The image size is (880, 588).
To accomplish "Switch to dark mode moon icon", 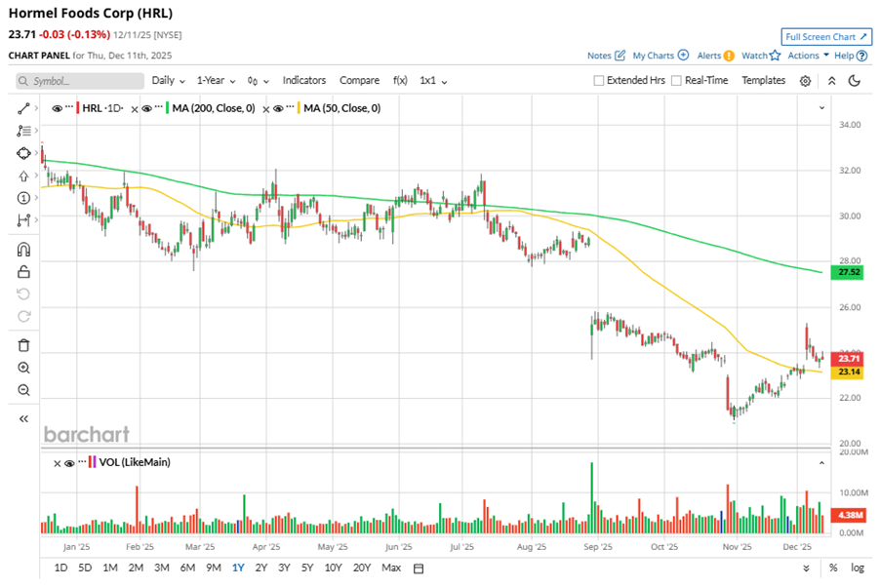I will pyautogui.click(x=855, y=81).
